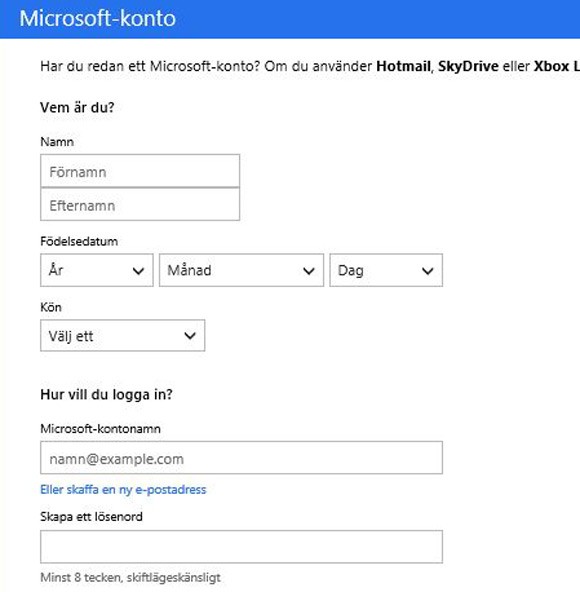
Task: Open the Månad month dropdown
Action: [x=241, y=270]
